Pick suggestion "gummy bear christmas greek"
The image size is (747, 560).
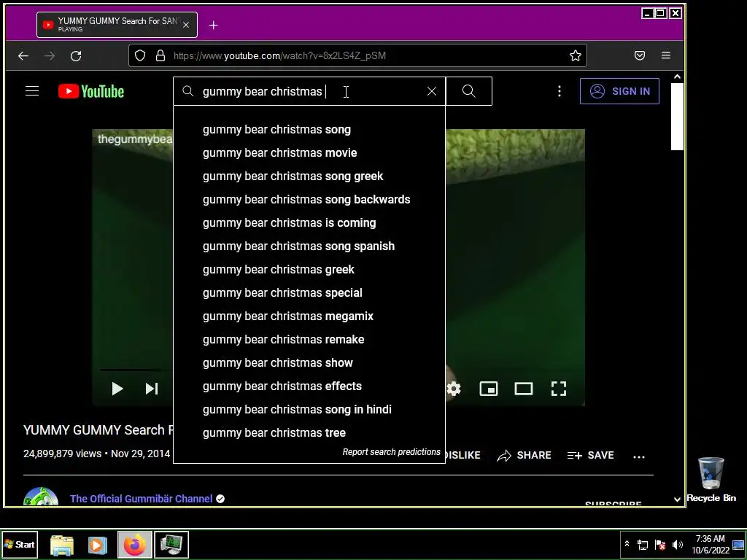309,270
